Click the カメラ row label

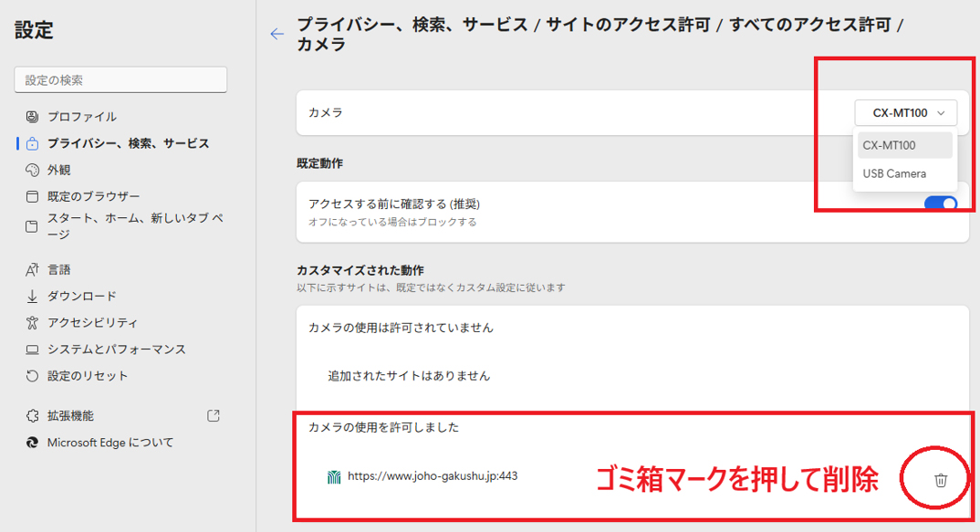(326, 112)
